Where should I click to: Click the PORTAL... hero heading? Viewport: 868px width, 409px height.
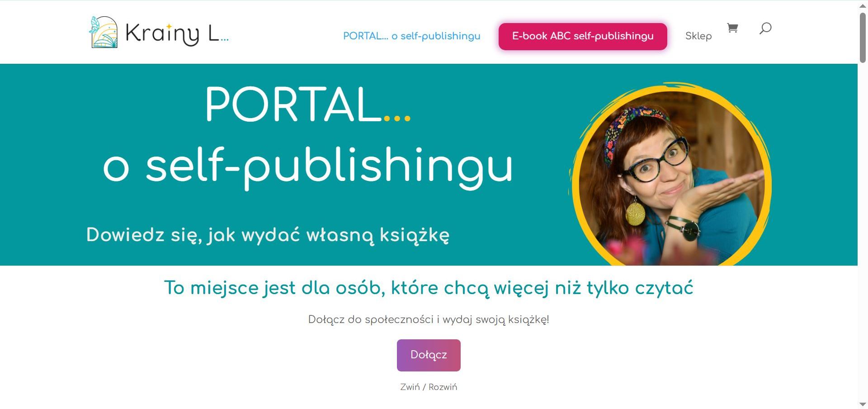click(307, 105)
